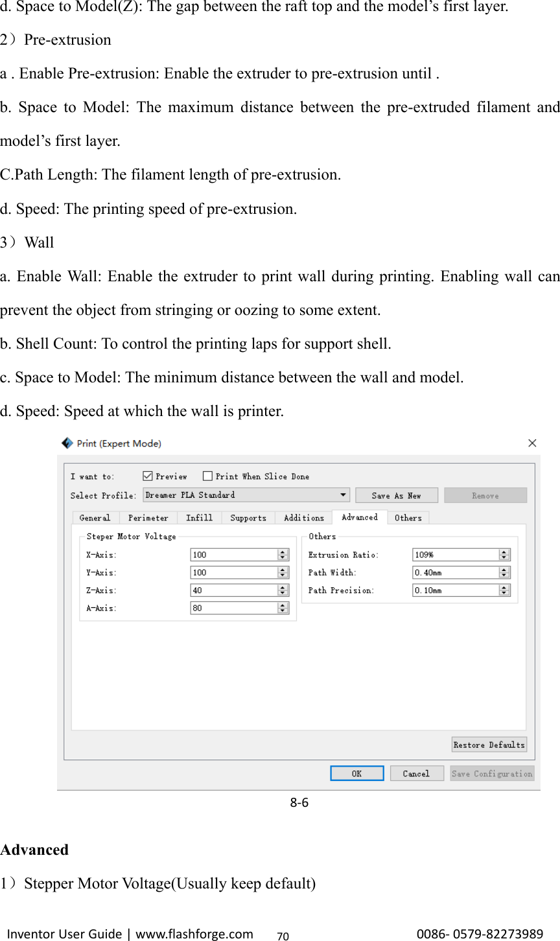560x941 pixels.
Task: Click the Restore Defaults button
Action: [x=489, y=745]
